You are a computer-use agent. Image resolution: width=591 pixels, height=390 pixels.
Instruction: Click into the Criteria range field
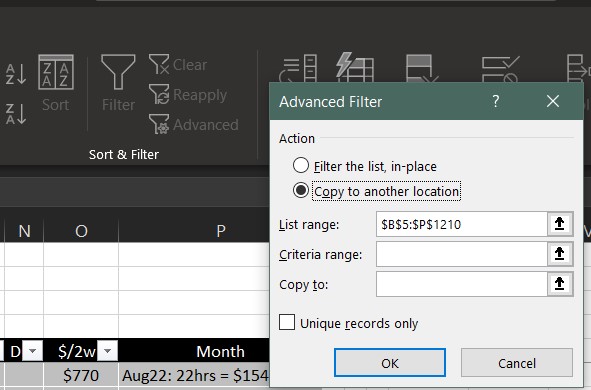[x=461, y=254]
